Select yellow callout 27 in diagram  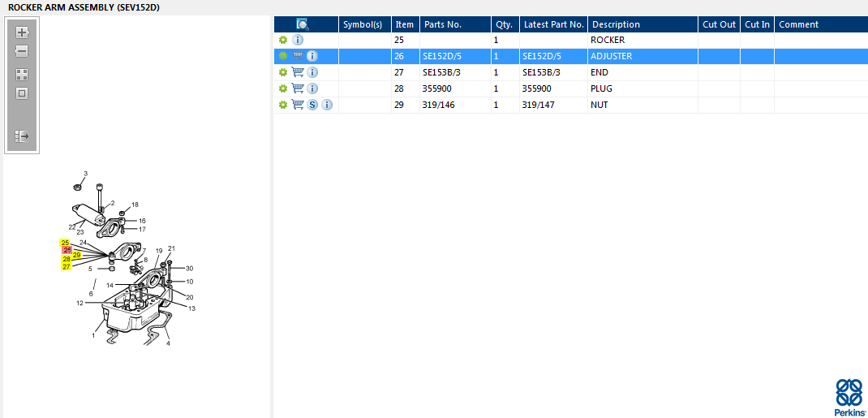pyautogui.click(x=67, y=267)
